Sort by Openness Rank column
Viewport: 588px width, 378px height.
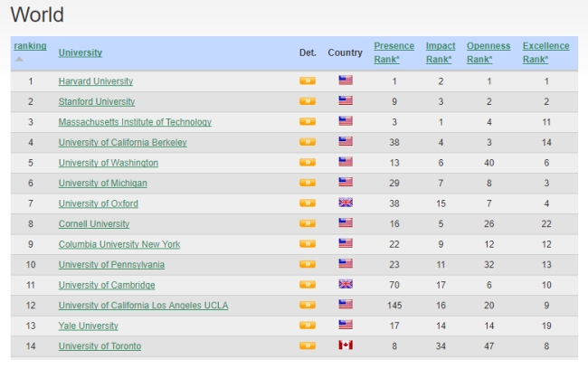[488, 52]
